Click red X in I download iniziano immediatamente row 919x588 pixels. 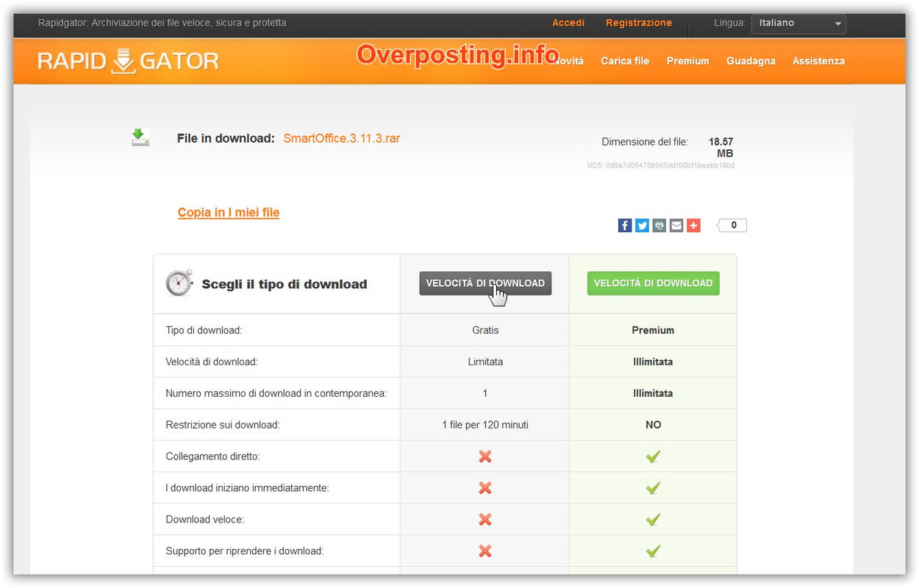[x=485, y=488]
